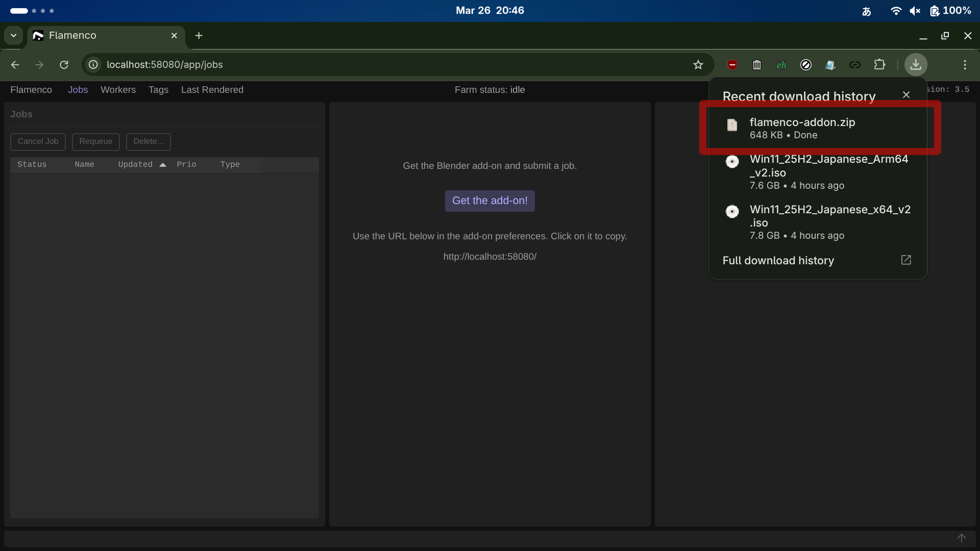Expand the tab search dropdown chevron
Viewport: 980px width, 551px height.
(14, 36)
